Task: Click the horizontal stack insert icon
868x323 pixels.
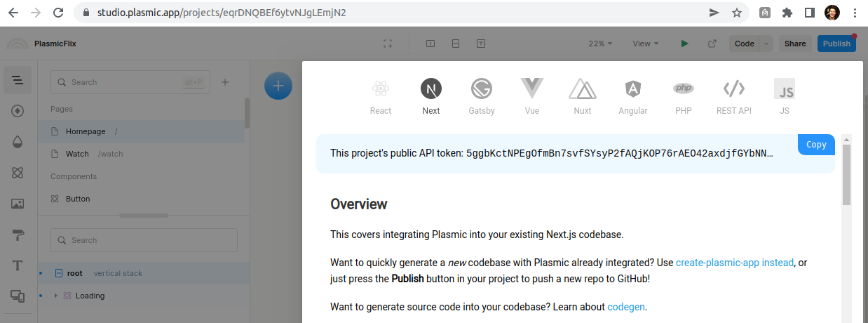Action: click(430, 44)
